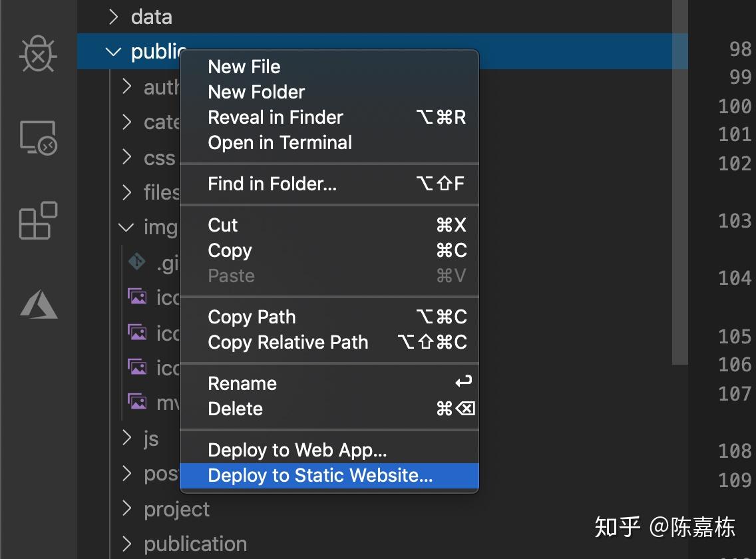Image resolution: width=756 pixels, height=559 pixels.
Task: Collapse the public folder chevron
Action: 114,51
